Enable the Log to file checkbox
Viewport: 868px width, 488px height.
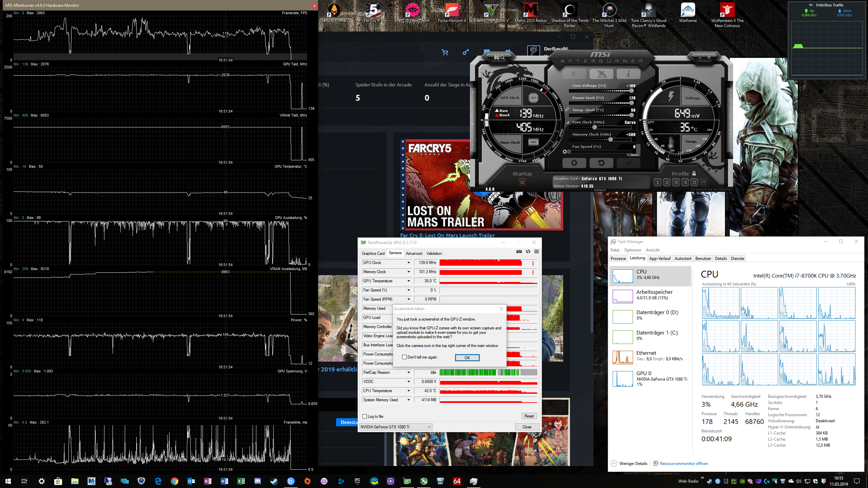coord(365,416)
